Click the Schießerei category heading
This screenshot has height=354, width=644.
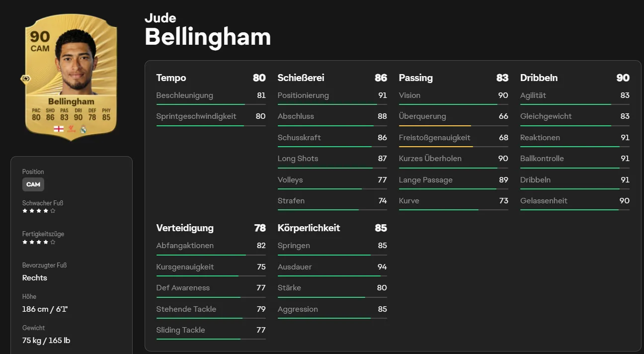(301, 78)
